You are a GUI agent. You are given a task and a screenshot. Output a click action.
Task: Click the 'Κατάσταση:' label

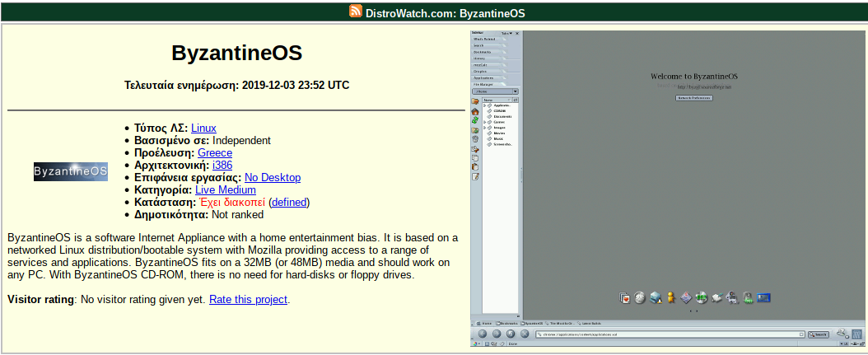click(166, 202)
